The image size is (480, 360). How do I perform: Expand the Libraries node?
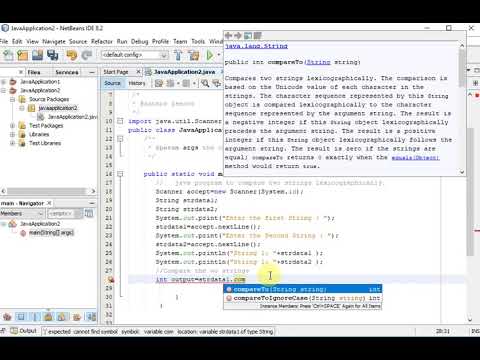(x=12, y=134)
